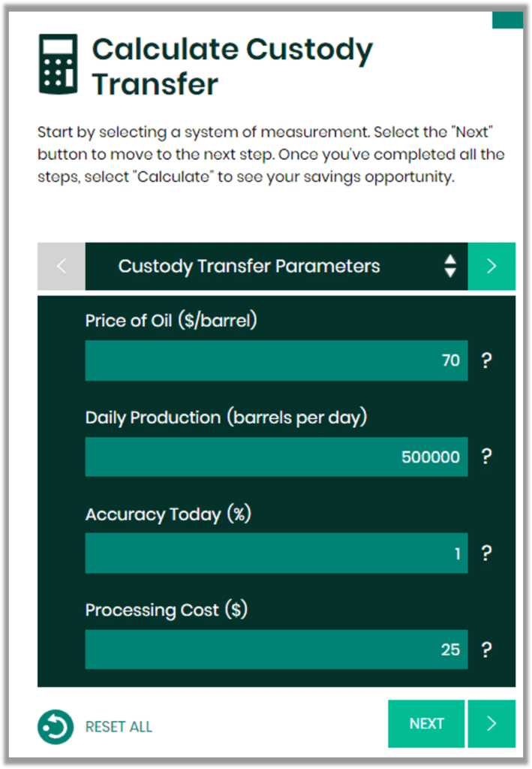
Task: Select the Daily Production input field
Action: (276, 457)
